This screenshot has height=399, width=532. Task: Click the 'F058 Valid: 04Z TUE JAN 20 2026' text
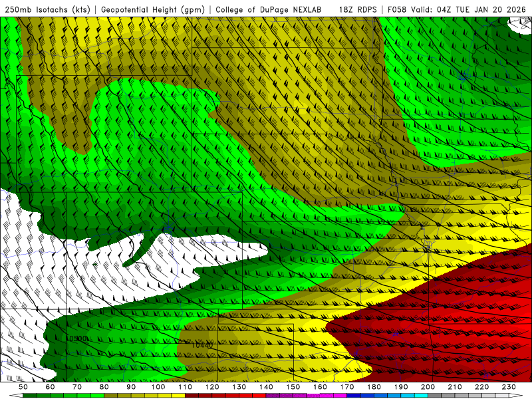[457, 9]
